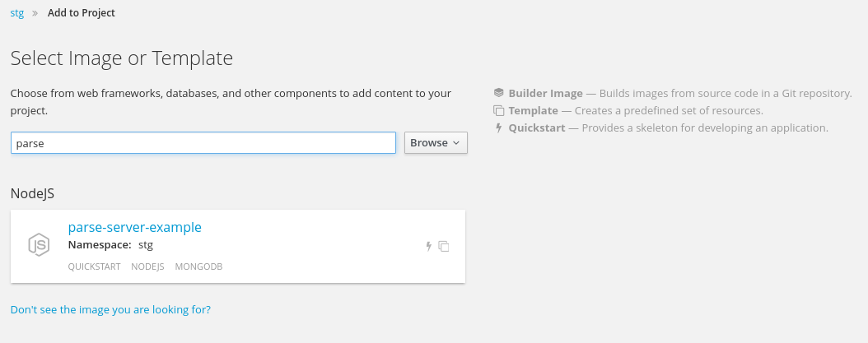Click the NODEJS tag on the card
Viewport: 868px width, 343px height.
[147, 267]
